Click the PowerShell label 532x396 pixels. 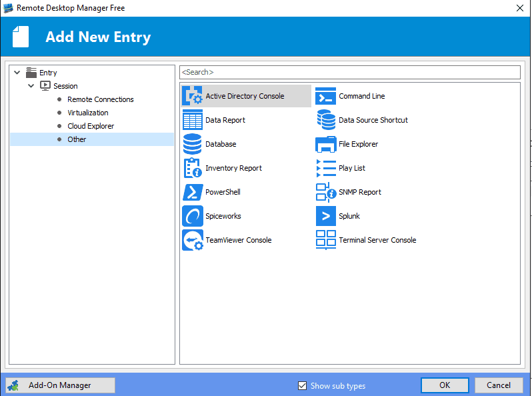[x=223, y=192]
